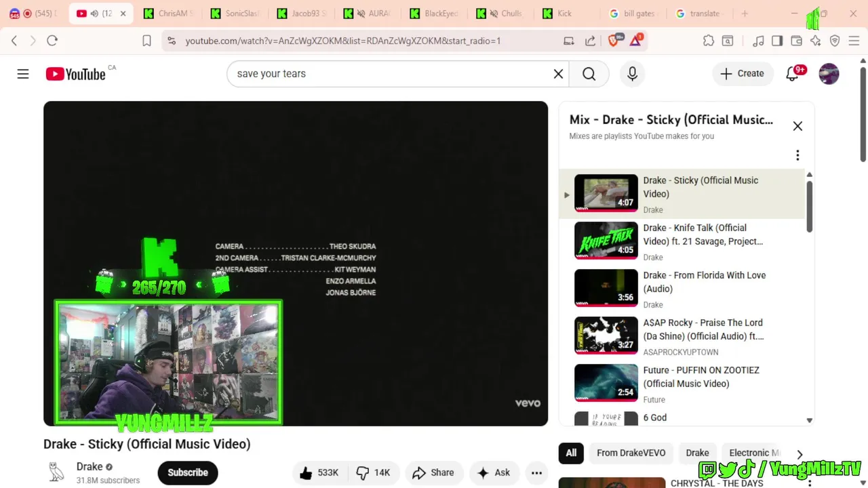
Task: Mute the playing YouTube tab
Action: (94, 14)
